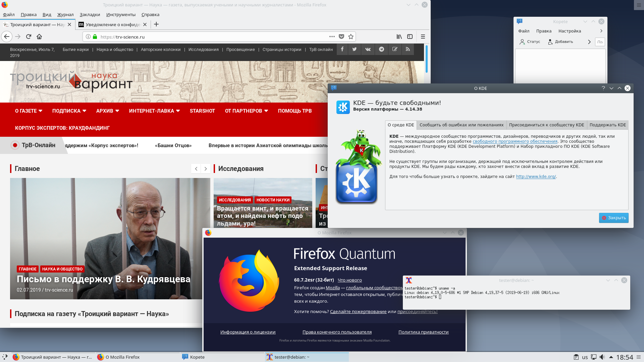This screenshot has height=362, width=644.
Task: Expand the АРХИВ dropdown menu
Action: pyautogui.click(x=107, y=111)
